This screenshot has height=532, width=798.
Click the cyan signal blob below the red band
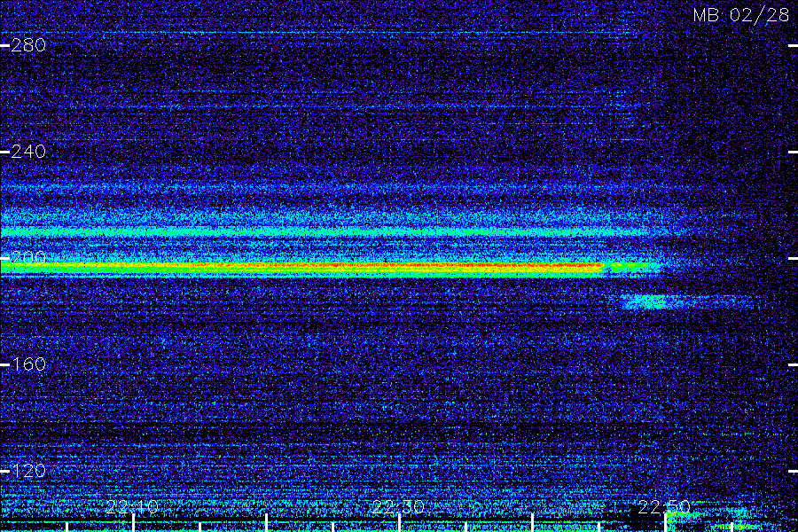[645, 301]
